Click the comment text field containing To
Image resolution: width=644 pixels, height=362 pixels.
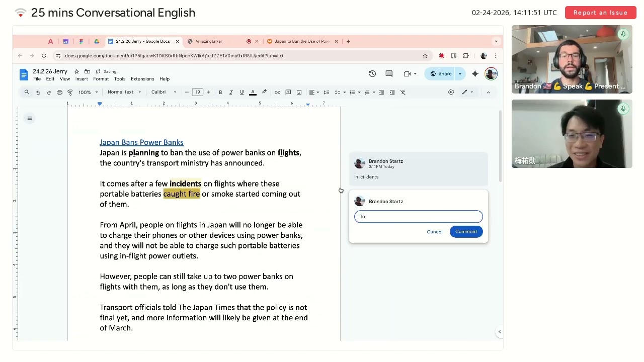tap(418, 217)
